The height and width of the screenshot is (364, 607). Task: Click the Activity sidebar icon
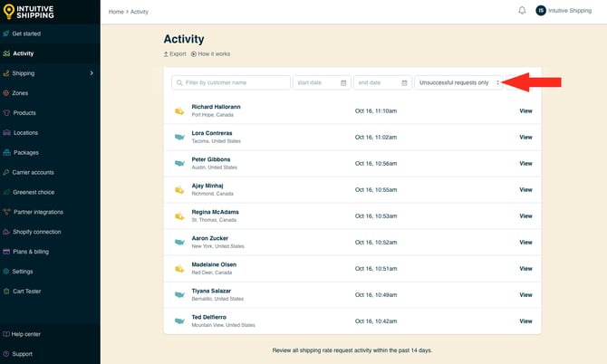point(6,53)
